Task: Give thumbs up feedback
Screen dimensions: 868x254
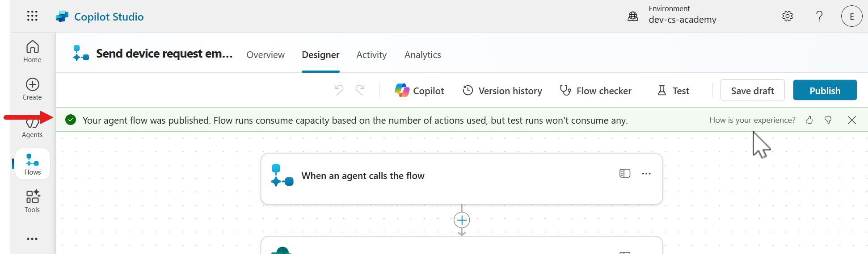Action: [809, 120]
